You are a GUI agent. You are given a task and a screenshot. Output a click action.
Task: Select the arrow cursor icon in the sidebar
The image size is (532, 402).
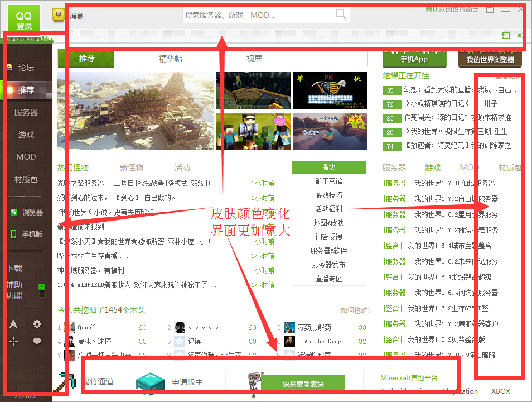[x=14, y=324]
